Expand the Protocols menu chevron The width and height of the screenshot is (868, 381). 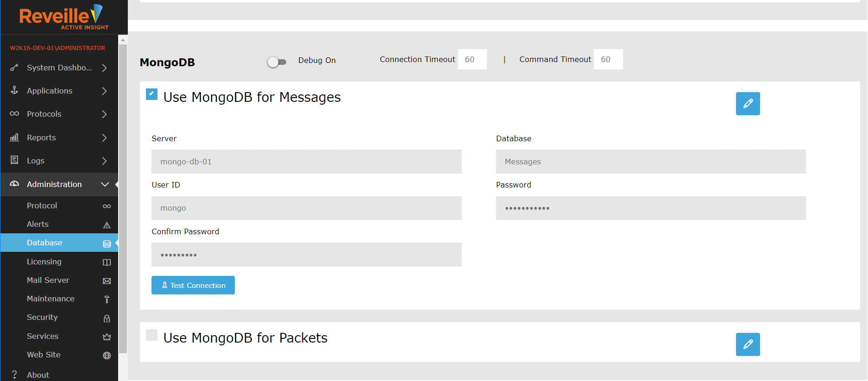(x=104, y=114)
